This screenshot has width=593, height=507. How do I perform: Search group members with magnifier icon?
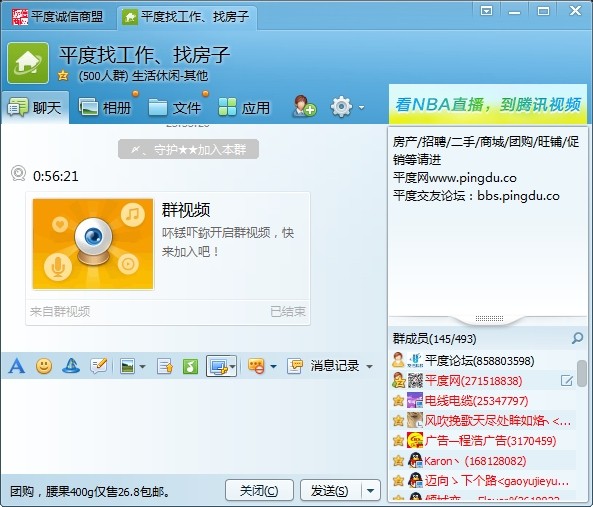coord(577,338)
